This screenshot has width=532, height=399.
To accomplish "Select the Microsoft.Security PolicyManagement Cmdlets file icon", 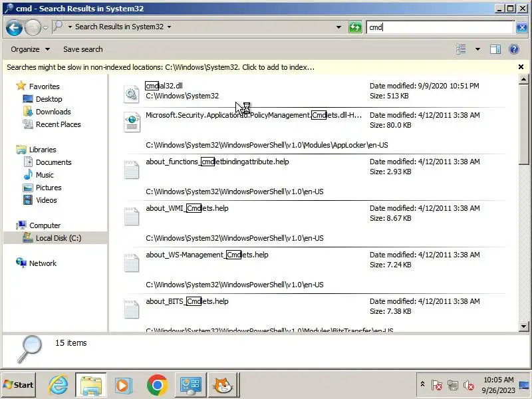I will point(132,122).
